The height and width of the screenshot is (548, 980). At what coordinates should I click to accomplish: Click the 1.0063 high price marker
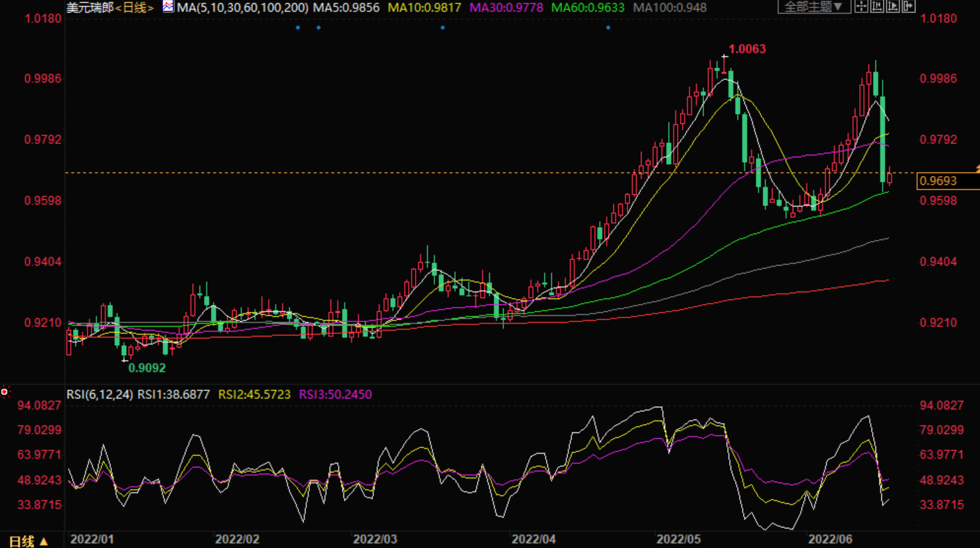point(747,49)
